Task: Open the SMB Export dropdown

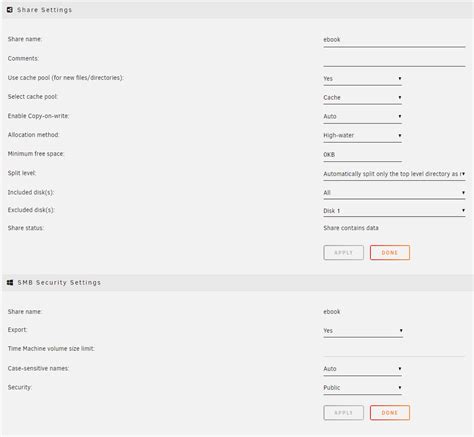Action: click(x=363, y=331)
